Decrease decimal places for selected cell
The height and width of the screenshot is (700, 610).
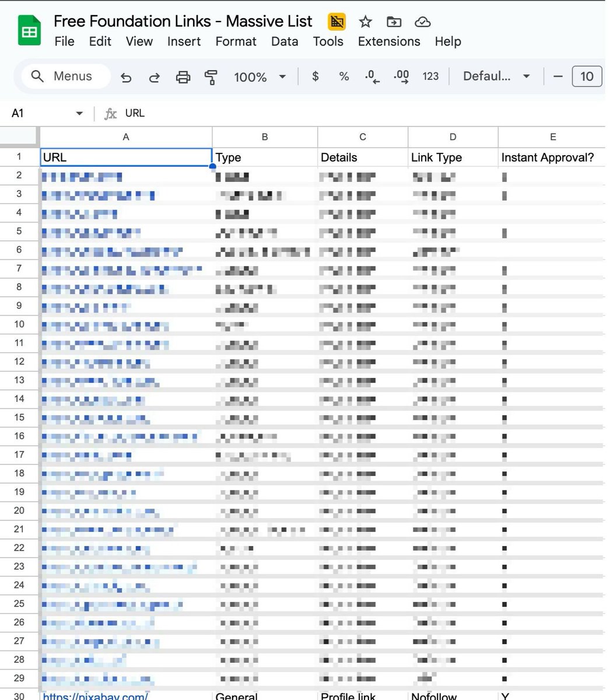371,76
